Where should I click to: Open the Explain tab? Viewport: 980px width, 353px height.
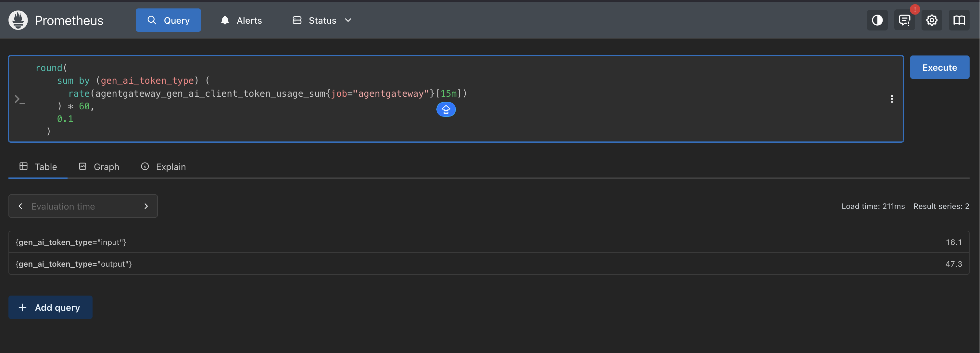tap(164, 167)
